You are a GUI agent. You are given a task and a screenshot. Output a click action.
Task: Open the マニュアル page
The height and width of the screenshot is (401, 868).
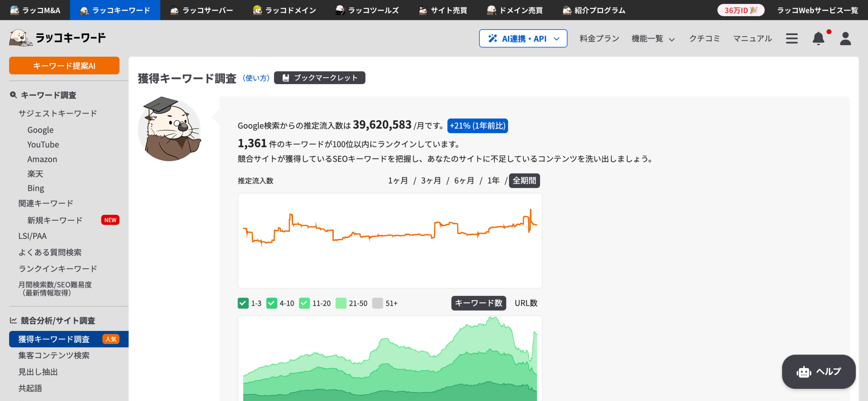point(752,39)
